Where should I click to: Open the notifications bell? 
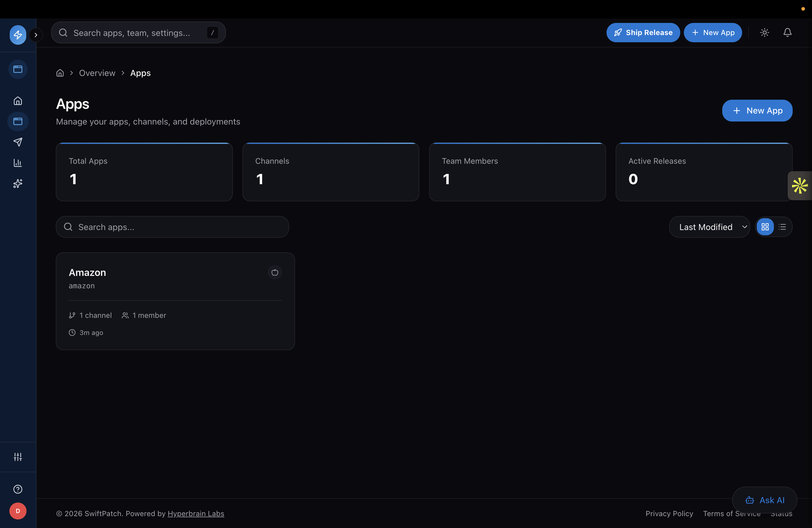tap(787, 32)
